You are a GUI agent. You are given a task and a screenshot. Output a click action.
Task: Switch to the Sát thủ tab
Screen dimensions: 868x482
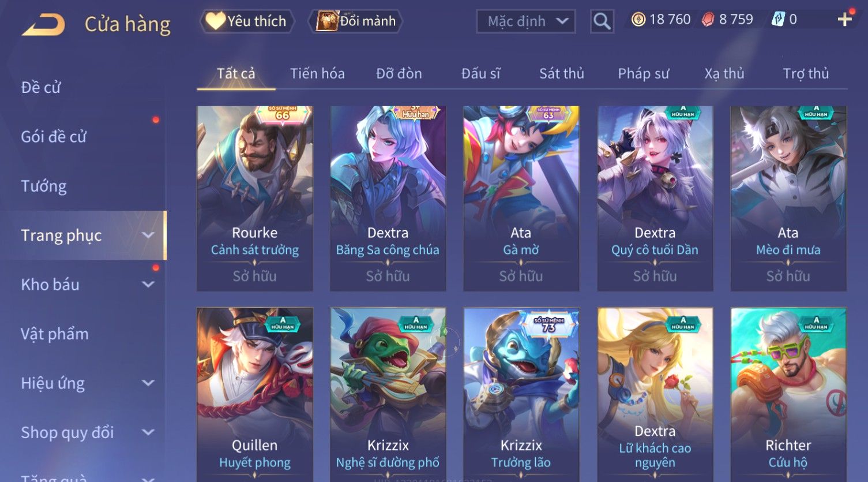click(x=561, y=73)
